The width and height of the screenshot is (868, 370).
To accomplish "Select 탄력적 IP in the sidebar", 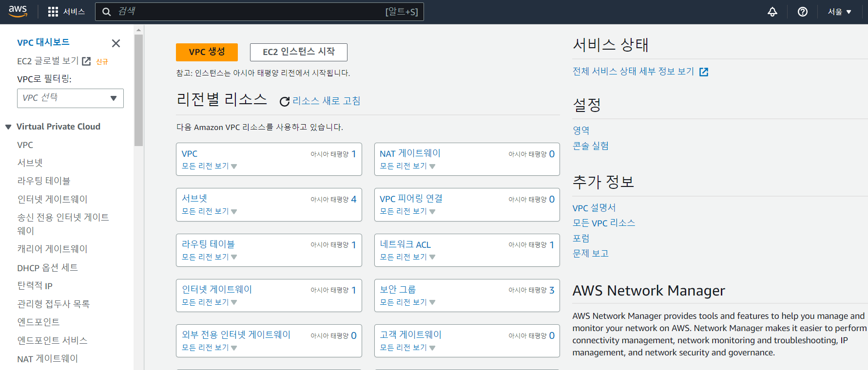I will point(35,286).
